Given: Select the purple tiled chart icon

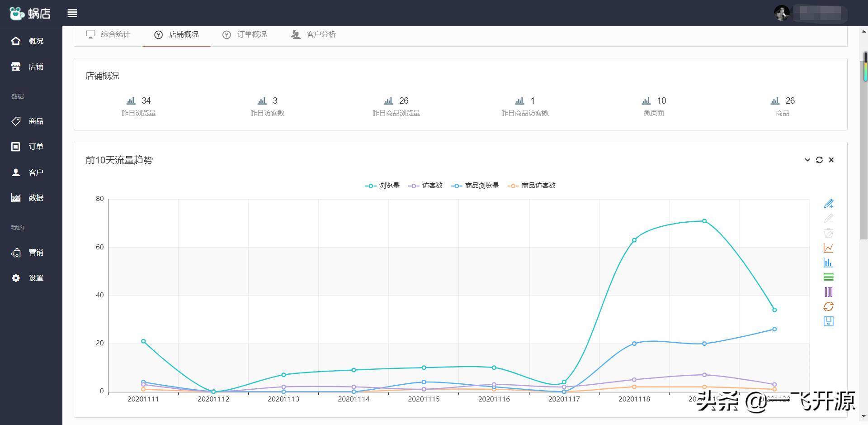Looking at the screenshot, I should click(828, 292).
